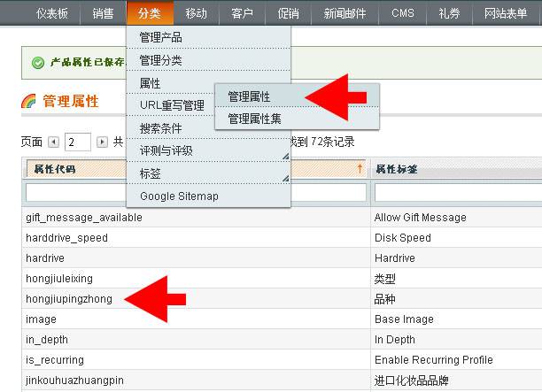Screen dimensions: 542x392
Task: Choose 搜索条件 menu entry
Action: [x=171, y=128]
